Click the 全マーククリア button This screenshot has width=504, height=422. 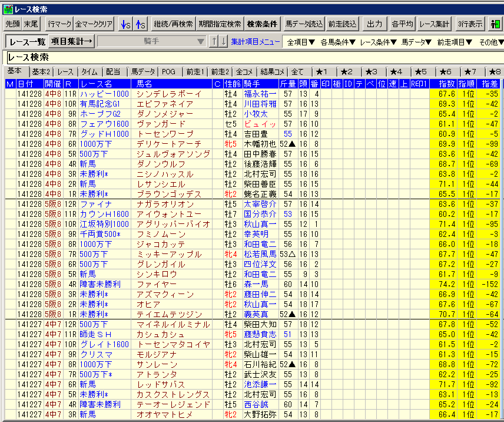(94, 24)
